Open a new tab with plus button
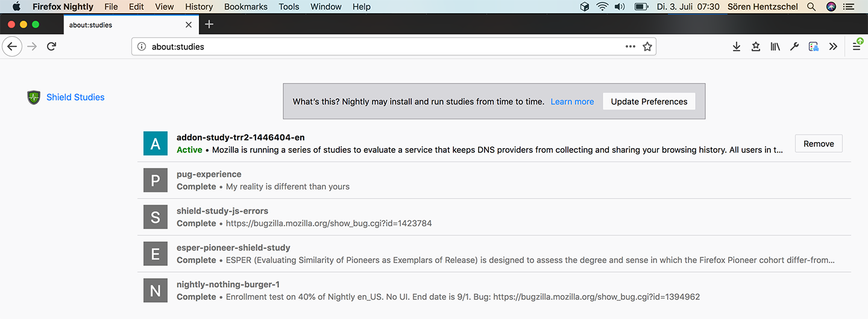 click(x=209, y=24)
